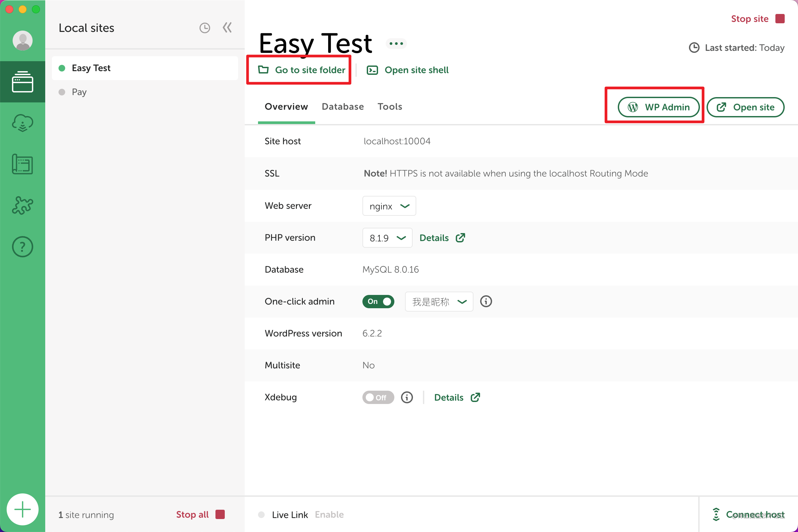
Task: Open the Add-ons puzzle piece icon
Action: point(22,205)
